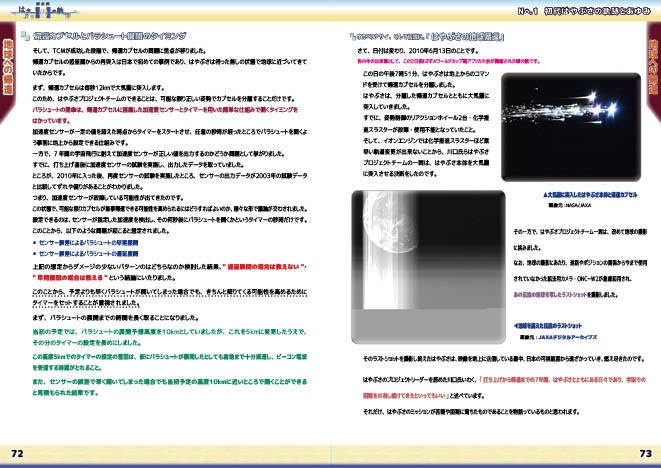Click the crimson sentence about parachute deployment sensor
The height and width of the screenshot is (468, 661).
165,115
